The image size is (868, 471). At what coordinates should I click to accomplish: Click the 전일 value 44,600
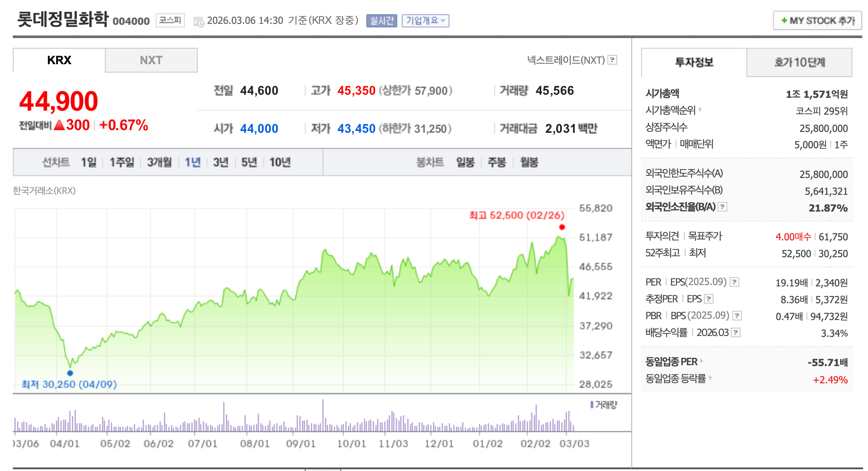point(259,91)
